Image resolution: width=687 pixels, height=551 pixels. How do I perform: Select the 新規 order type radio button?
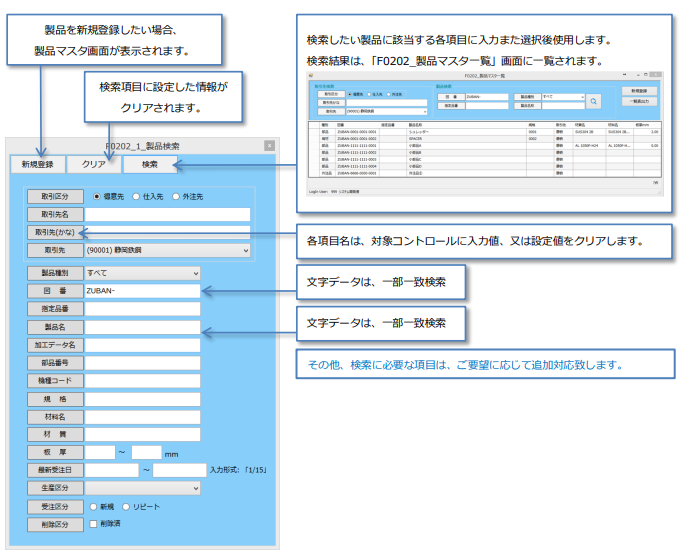coord(93,507)
